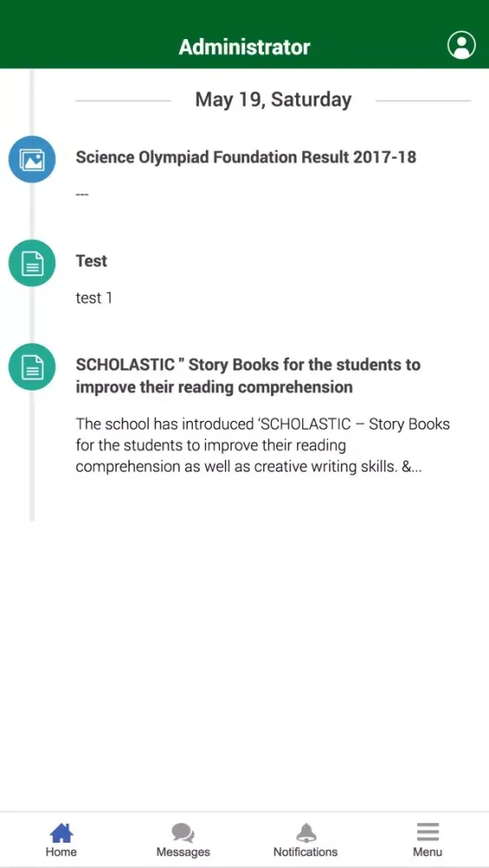Tap the dashes under Science Olympiad title

pyautogui.click(x=82, y=194)
